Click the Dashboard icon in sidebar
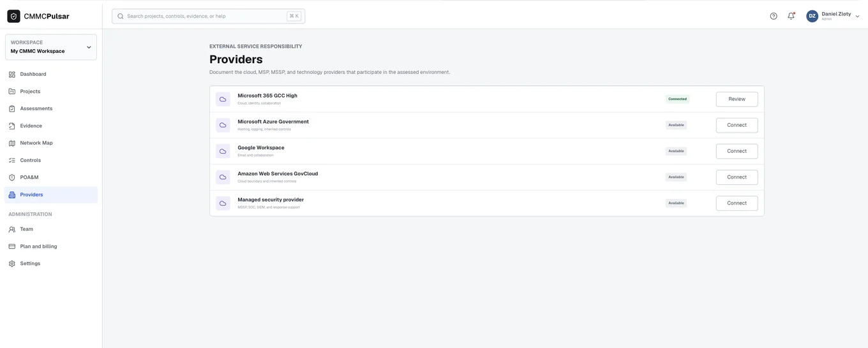The height and width of the screenshot is (348, 868). tap(12, 75)
